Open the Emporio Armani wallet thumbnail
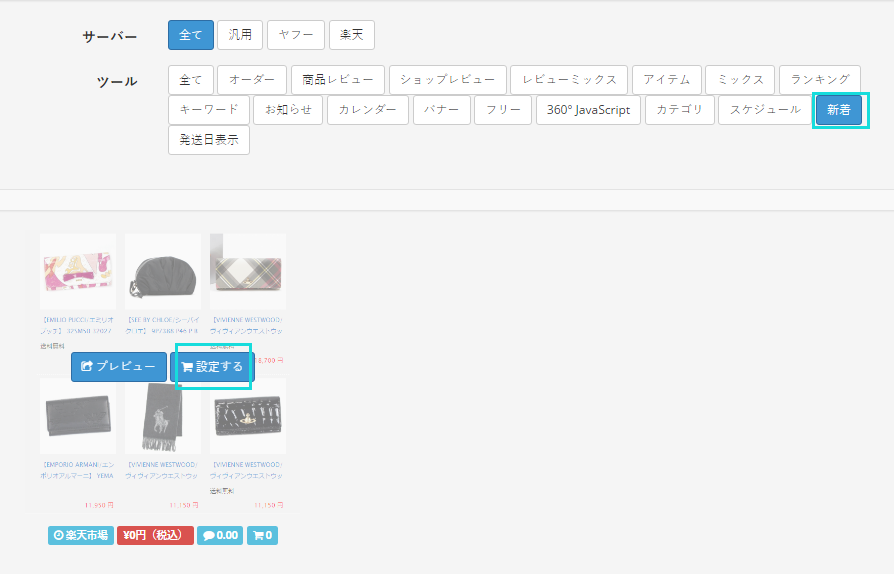This screenshot has height=574, width=894. 78,416
